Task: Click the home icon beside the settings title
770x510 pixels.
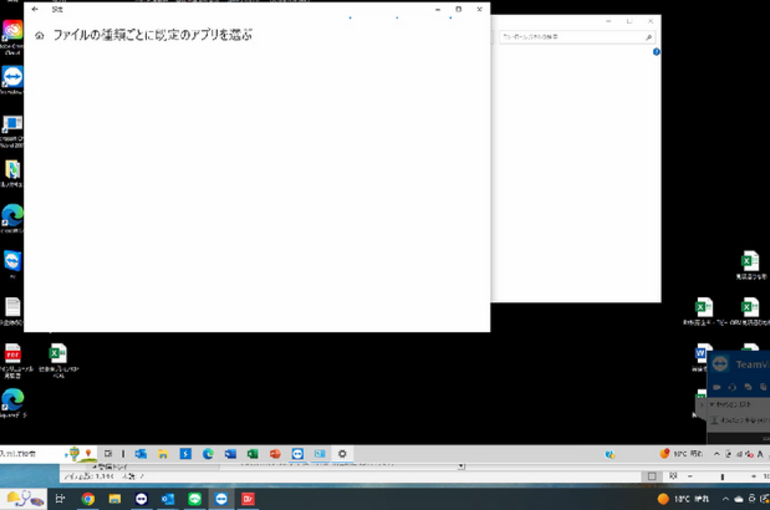Action: 39,36
